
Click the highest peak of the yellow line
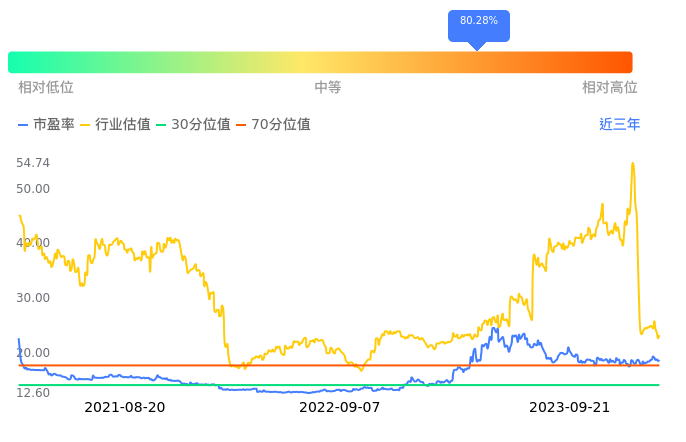(632, 163)
